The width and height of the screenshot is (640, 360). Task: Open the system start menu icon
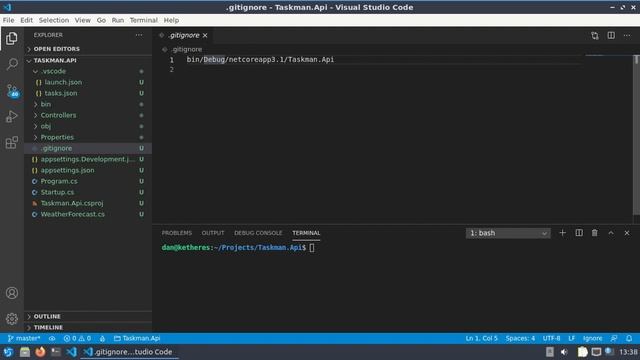[x=8, y=351]
